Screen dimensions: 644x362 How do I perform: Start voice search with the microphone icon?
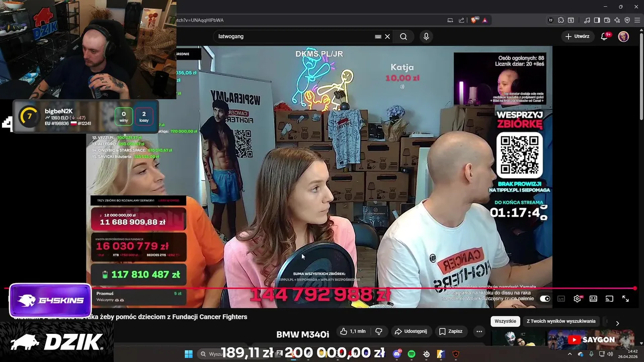(426, 37)
